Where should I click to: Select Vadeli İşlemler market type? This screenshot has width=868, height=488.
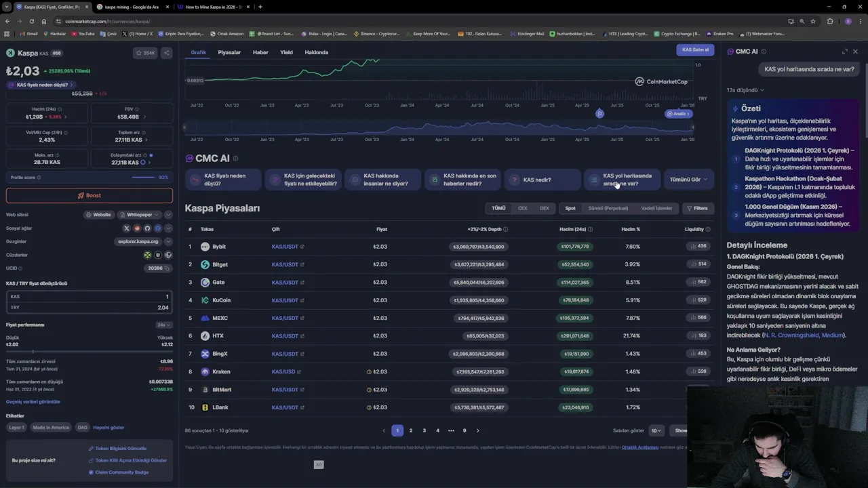[656, 208]
